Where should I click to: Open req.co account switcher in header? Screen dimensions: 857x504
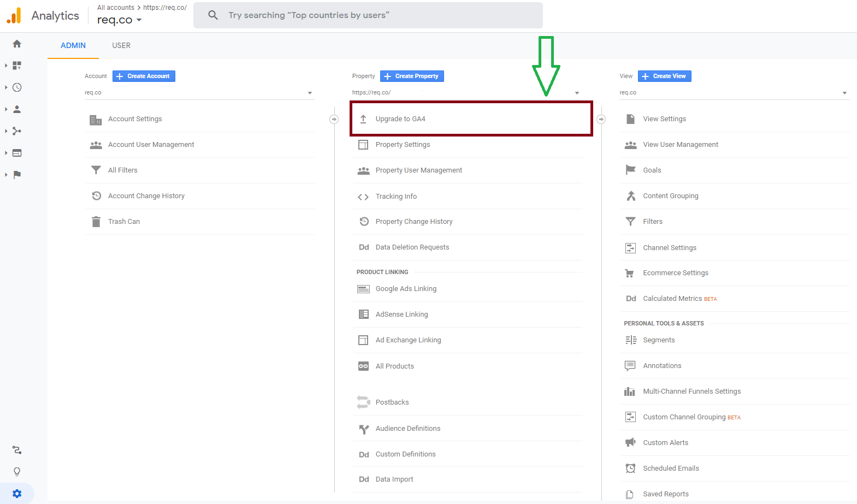119,20
